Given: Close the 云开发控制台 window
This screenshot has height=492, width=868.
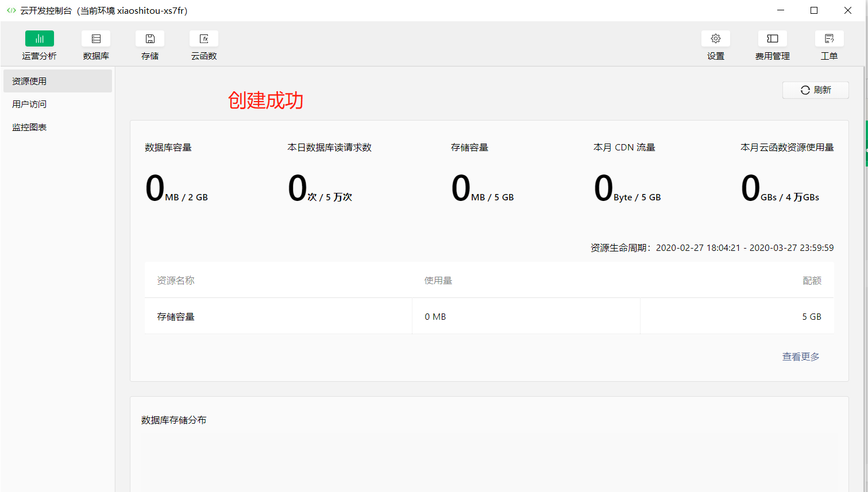Looking at the screenshot, I should (x=848, y=10).
